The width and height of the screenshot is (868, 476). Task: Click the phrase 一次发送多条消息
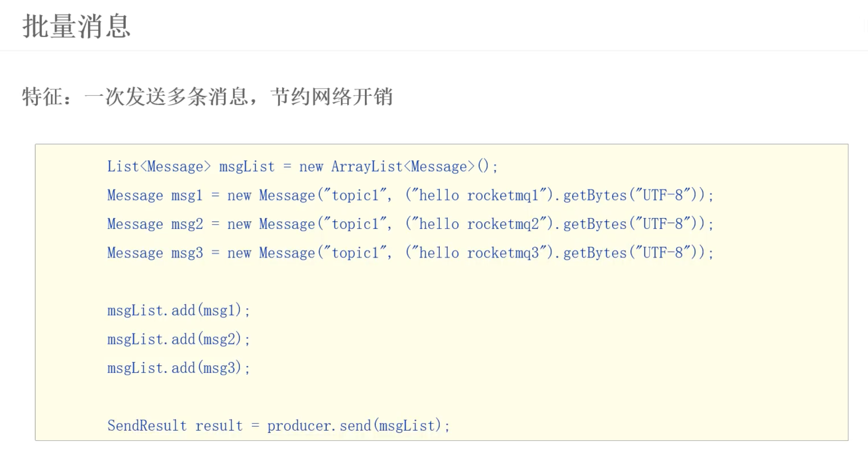pos(166,97)
